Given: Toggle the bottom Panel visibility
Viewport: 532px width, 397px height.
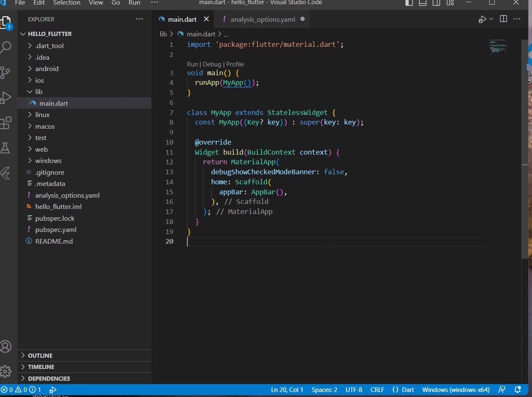Looking at the screenshot, I should point(423,3).
